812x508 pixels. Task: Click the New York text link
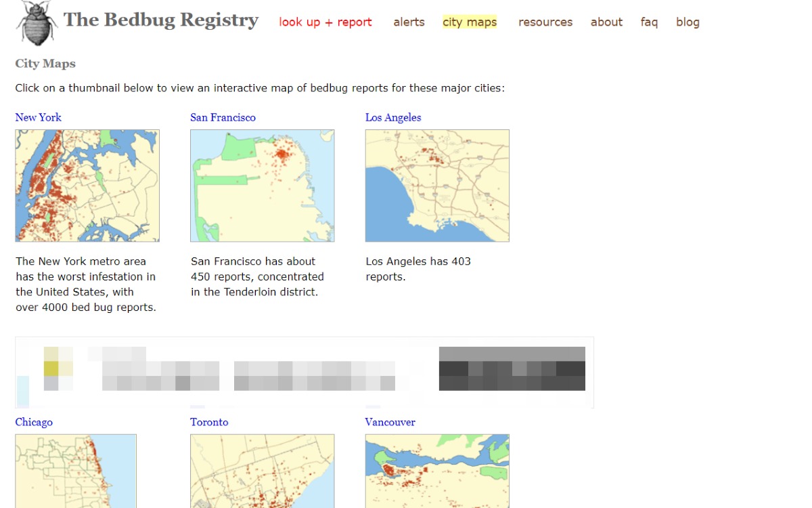click(x=39, y=117)
